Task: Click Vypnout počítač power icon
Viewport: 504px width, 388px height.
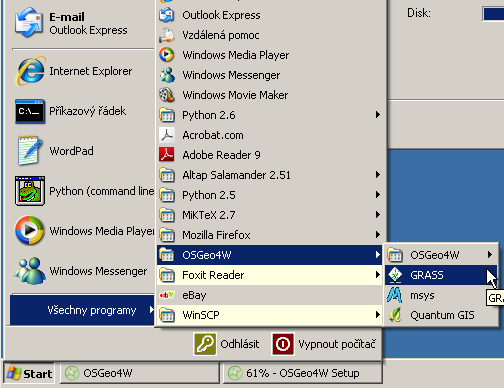Action: click(x=283, y=344)
